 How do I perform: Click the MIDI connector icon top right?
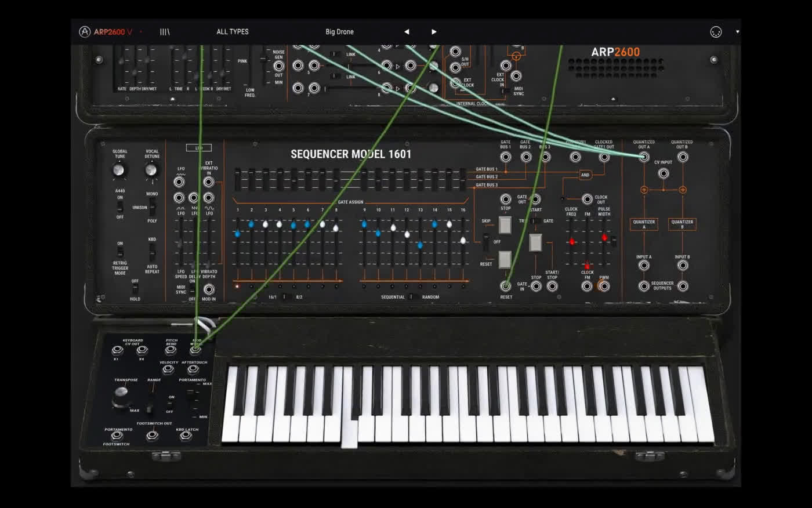[717, 31]
